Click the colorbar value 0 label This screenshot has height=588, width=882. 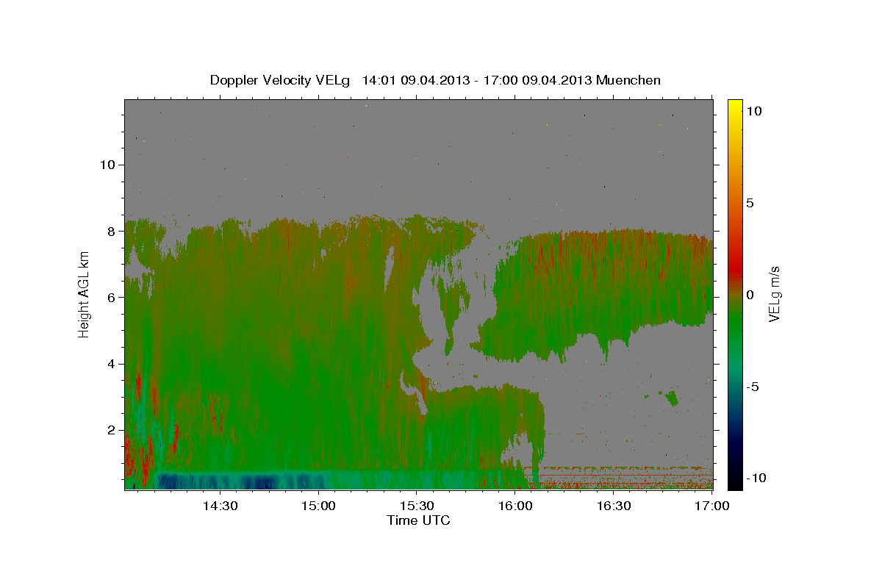coord(750,295)
